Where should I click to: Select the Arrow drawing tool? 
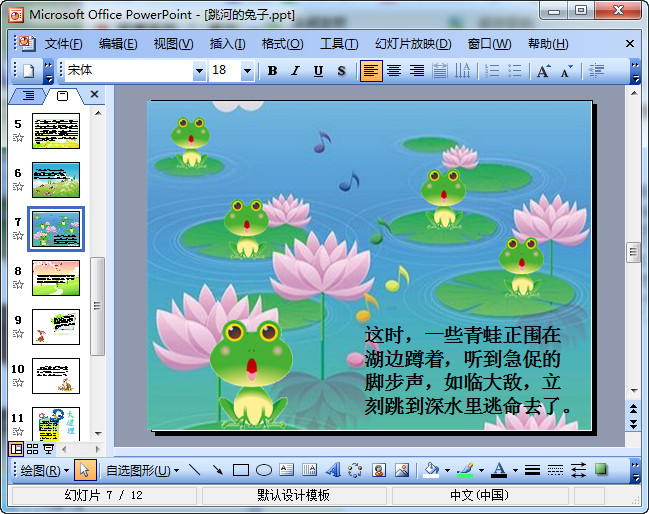pyautogui.click(x=218, y=470)
